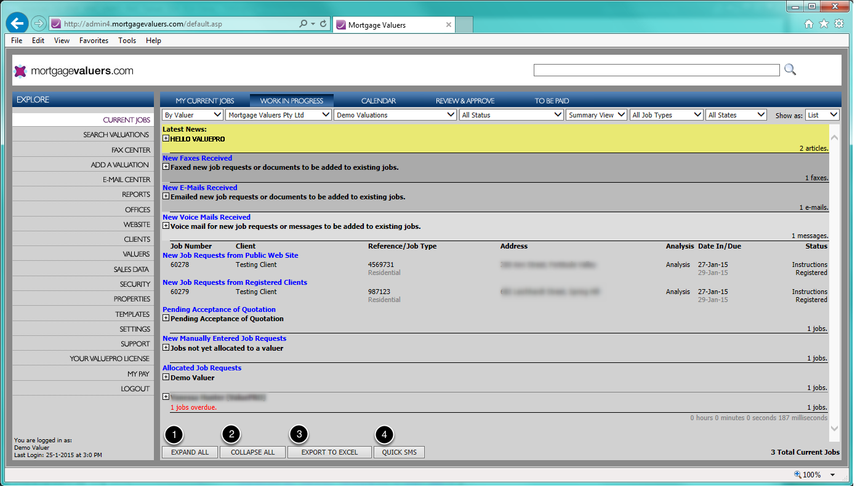
Task: Expand the faxed new job requests section
Action: tap(166, 167)
